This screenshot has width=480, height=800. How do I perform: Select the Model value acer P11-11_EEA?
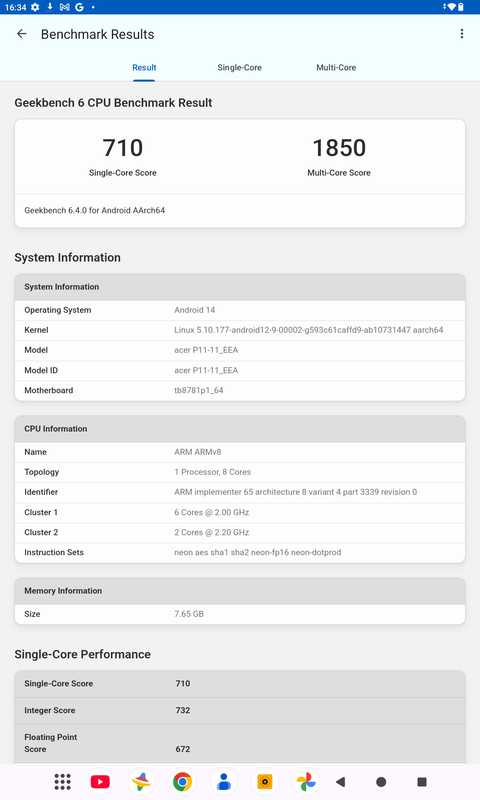click(x=206, y=350)
